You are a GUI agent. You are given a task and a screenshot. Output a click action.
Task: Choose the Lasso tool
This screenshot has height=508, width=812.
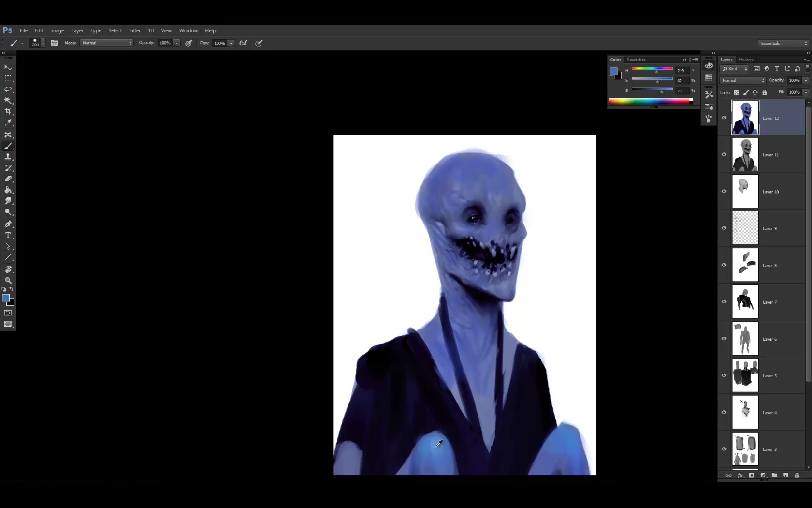point(8,90)
